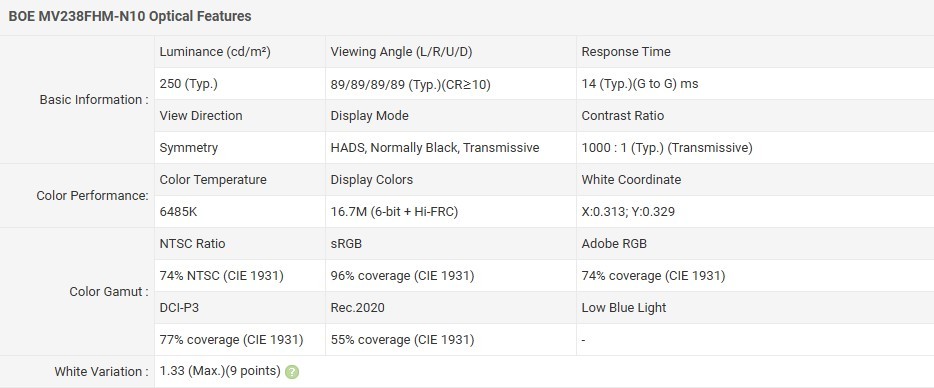Screen dimensions: 934x388
Task: Select the 96% coverage sRGB value
Action: 402,276
